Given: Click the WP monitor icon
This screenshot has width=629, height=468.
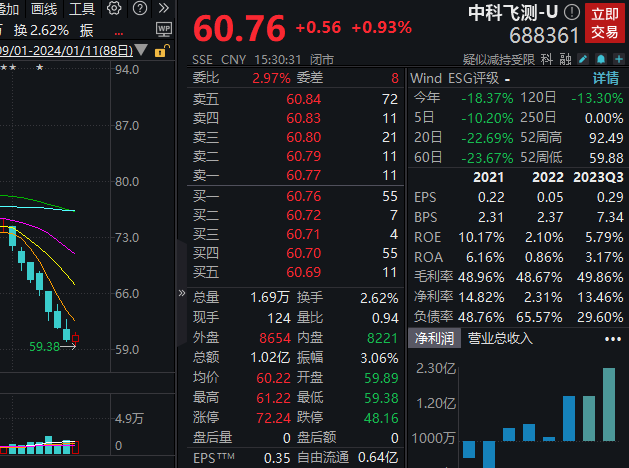Looking at the screenshot, I should click(164, 29).
